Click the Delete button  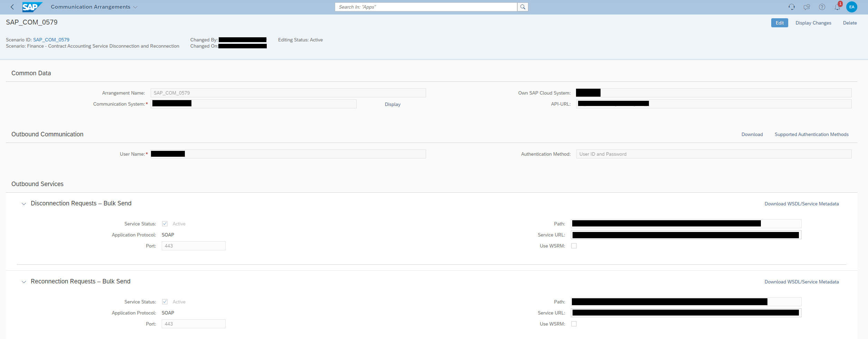[x=850, y=23]
